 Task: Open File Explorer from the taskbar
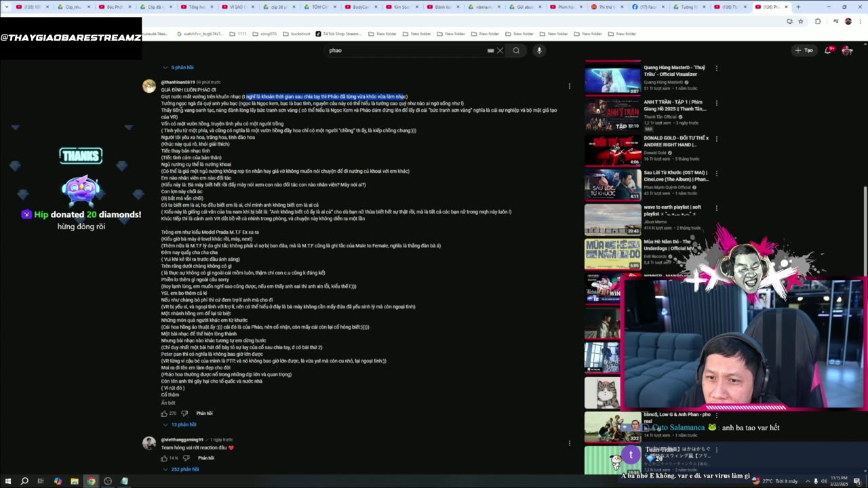(74, 481)
